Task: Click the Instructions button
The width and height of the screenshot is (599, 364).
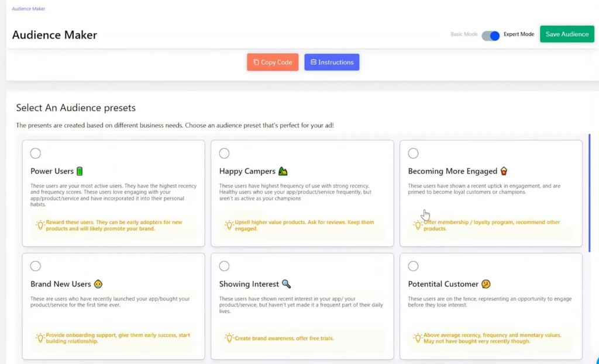Action: pyautogui.click(x=332, y=61)
